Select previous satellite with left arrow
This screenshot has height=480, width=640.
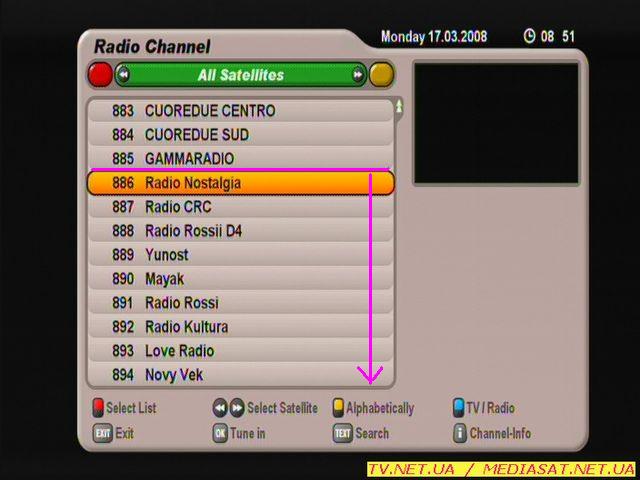[123, 75]
